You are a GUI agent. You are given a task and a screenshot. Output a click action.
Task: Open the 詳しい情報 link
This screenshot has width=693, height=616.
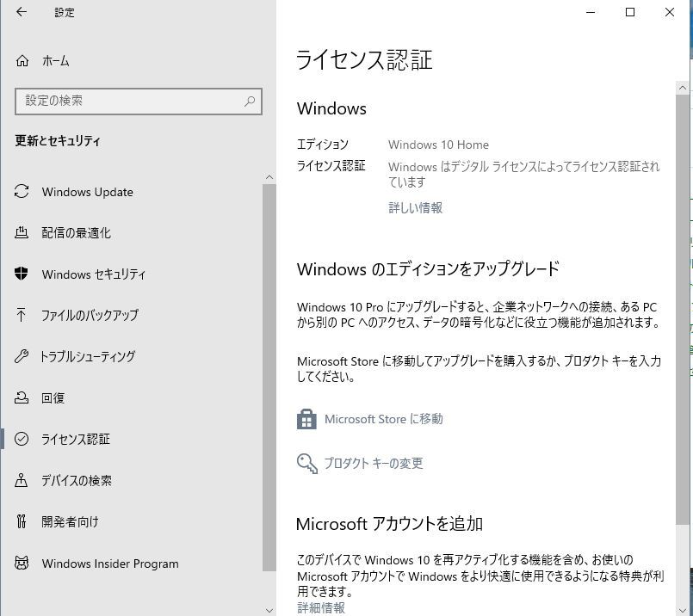416,207
